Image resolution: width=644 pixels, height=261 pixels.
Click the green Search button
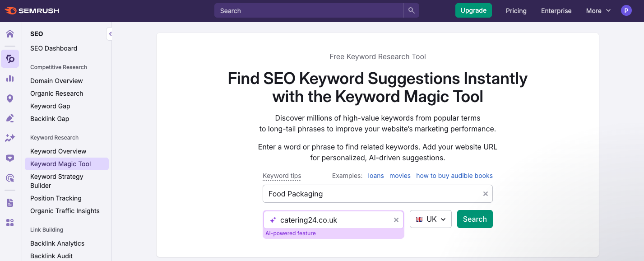click(475, 219)
